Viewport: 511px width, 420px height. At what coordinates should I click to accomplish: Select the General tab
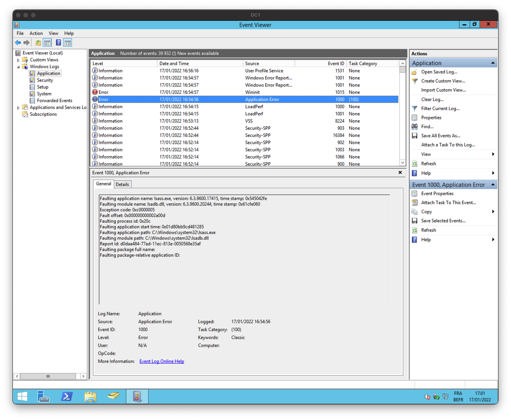pyautogui.click(x=104, y=184)
